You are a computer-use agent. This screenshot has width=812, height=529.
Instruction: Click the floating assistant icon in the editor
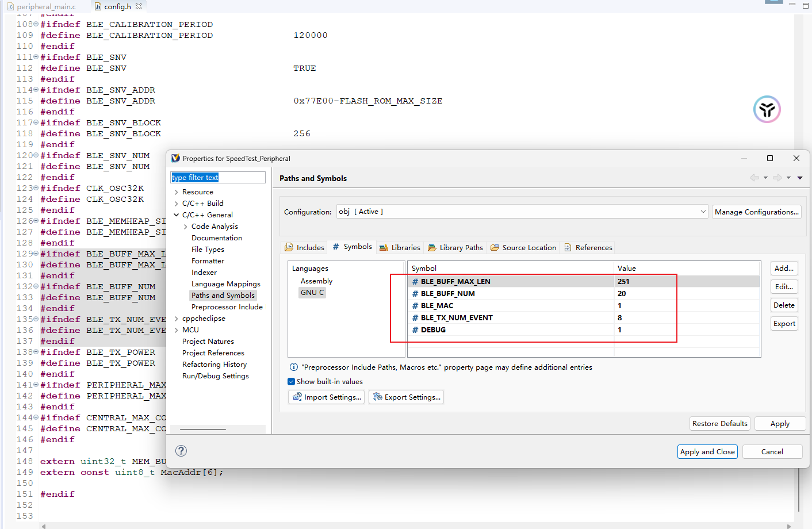point(767,109)
